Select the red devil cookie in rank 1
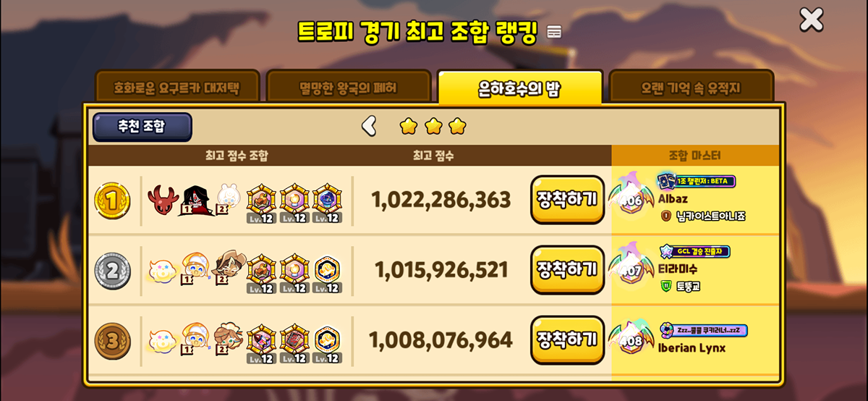The height and width of the screenshot is (401, 868). point(163,198)
